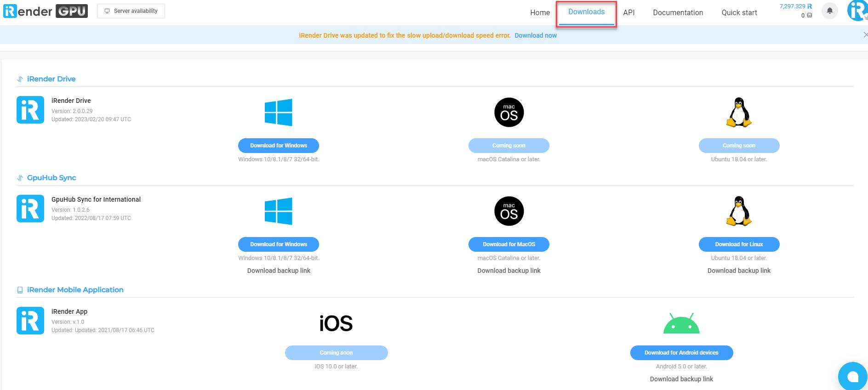Open Linux Download backup link
The width and height of the screenshot is (868, 390).
(x=739, y=271)
